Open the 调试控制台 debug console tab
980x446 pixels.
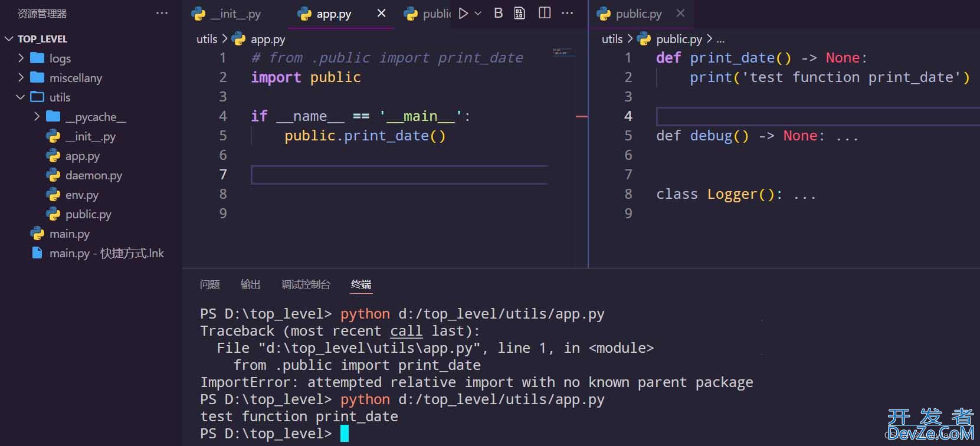click(x=306, y=284)
